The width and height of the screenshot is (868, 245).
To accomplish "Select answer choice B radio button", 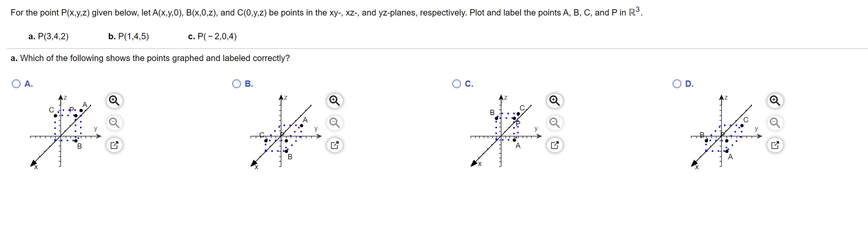I will pos(237,83).
